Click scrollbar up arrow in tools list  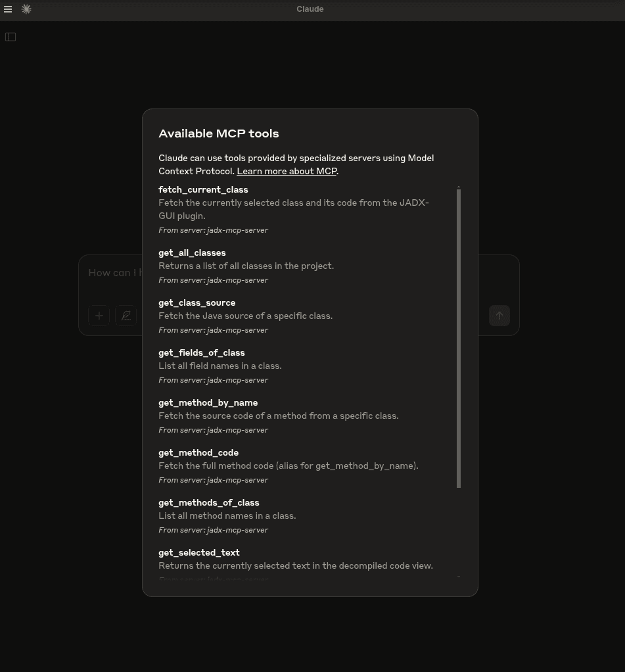[x=459, y=187]
